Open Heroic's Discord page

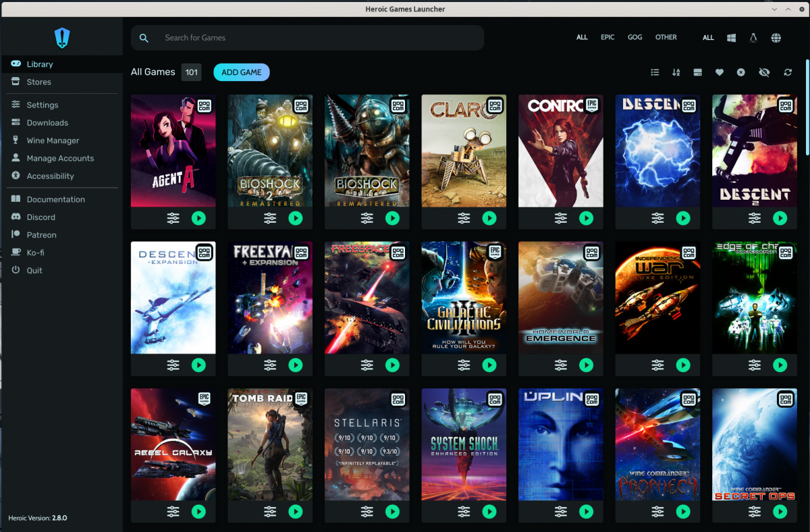pyautogui.click(x=43, y=217)
